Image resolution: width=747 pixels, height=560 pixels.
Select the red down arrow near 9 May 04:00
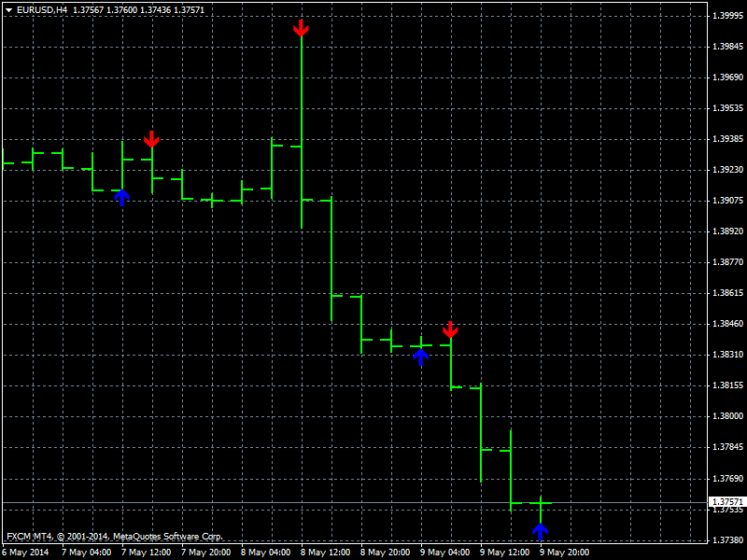click(450, 329)
